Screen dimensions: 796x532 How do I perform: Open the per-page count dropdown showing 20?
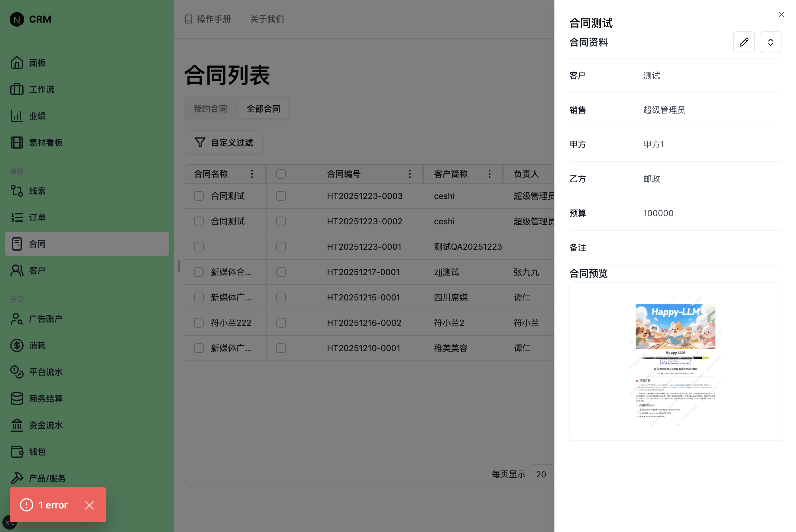coord(541,474)
